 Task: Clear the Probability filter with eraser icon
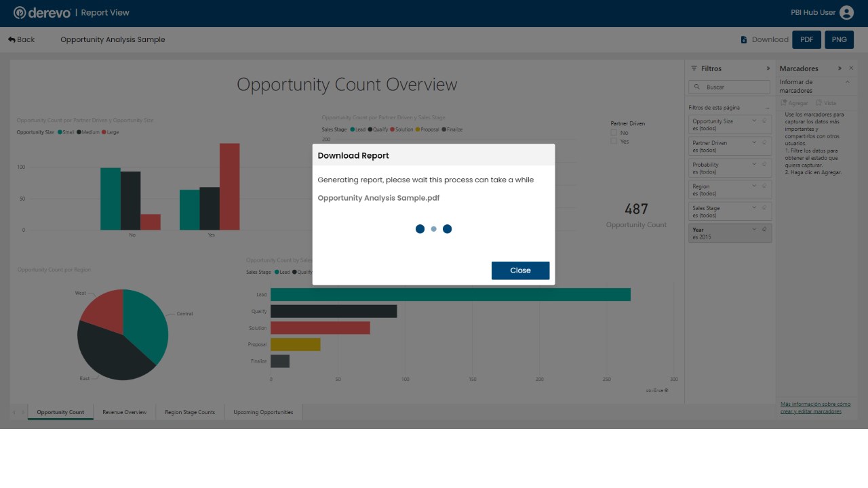coord(764,164)
